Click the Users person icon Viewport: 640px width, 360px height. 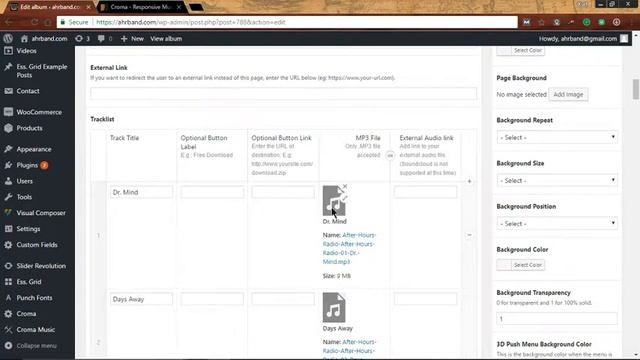pos(8,181)
